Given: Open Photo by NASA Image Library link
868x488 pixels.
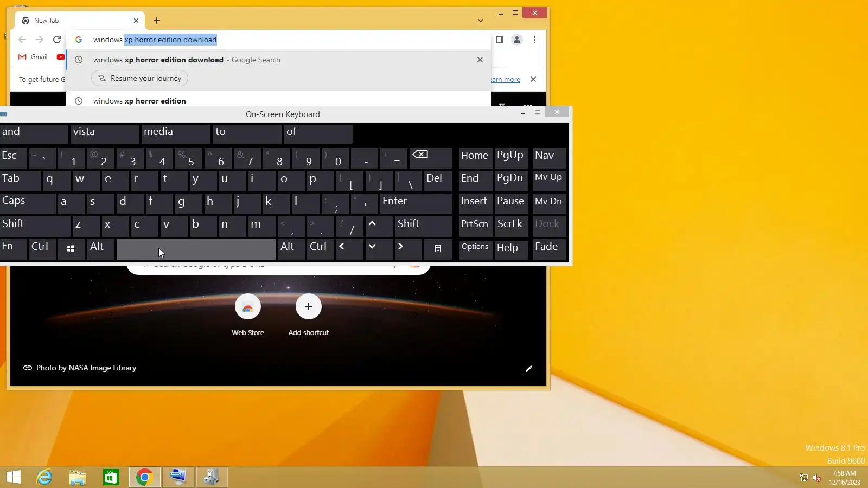Looking at the screenshot, I should pyautogui.click(x=86, y=368).
